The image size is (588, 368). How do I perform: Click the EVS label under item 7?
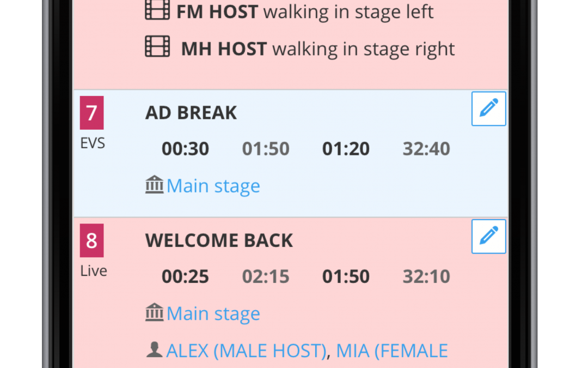coord(93,143)
